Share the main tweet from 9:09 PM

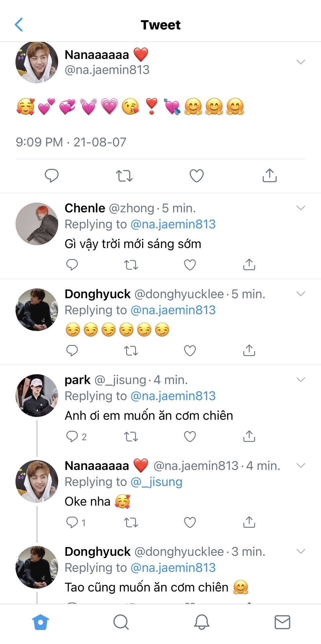[269, 175]
